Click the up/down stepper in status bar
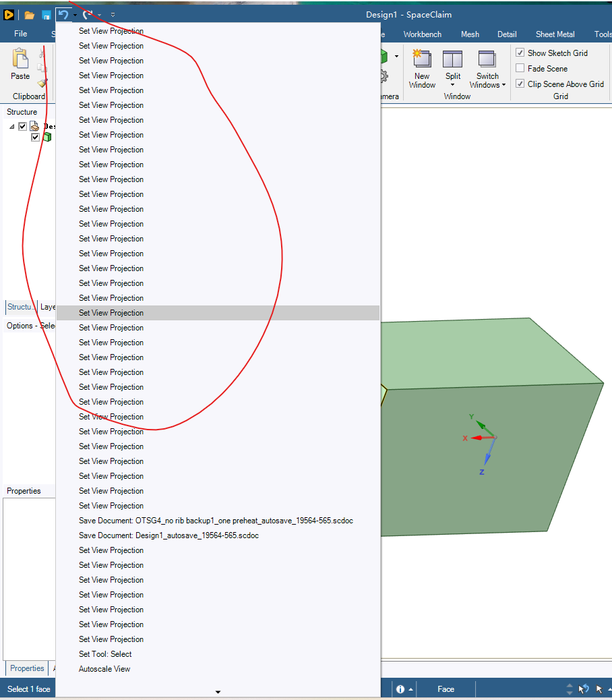Screen dimensions: 612x700 point(569,689)
